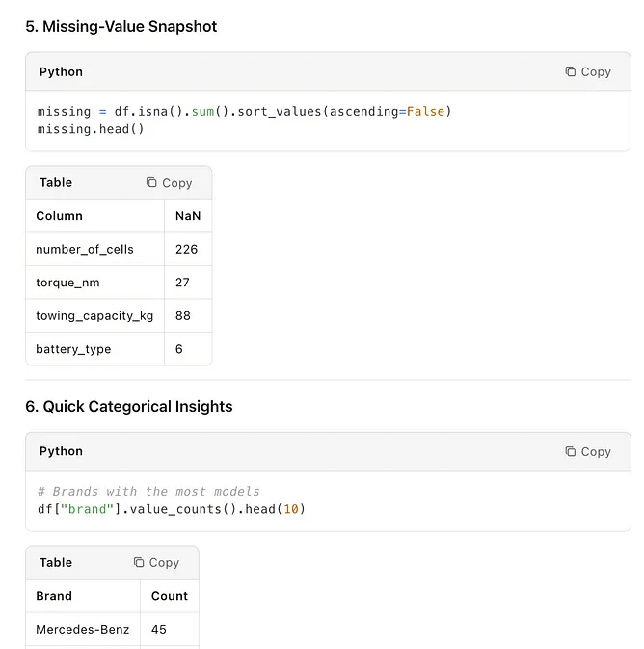Click the missing.head() code line

[91, 129]
